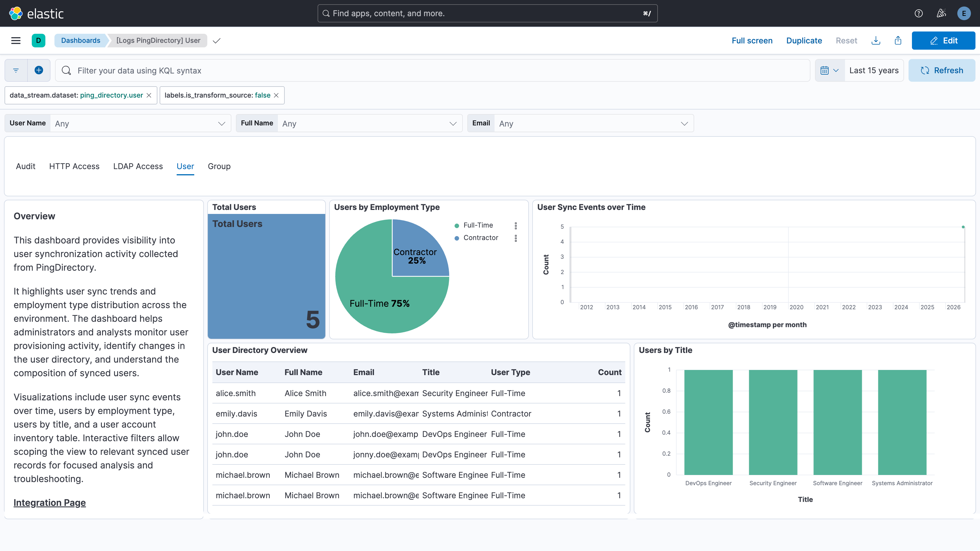Refresh the dashboard data
This screenshot has width=980, height=551.
(x=941, y=70)
